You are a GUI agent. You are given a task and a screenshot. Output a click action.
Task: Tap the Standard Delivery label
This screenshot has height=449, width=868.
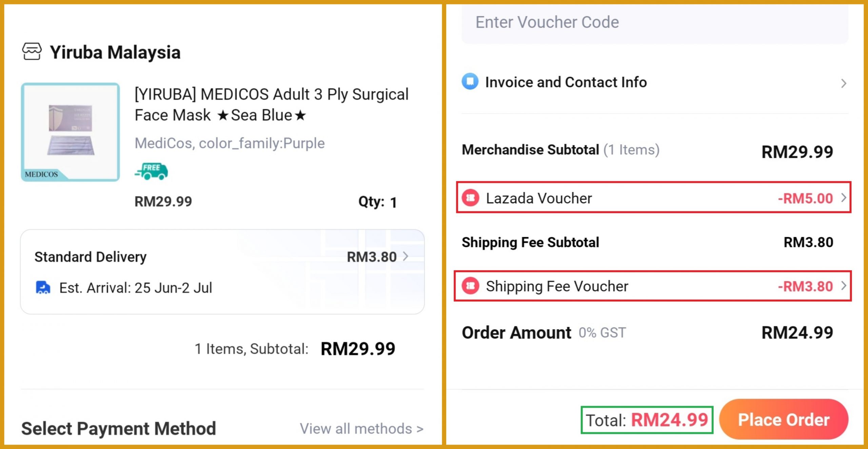(91, 257)
